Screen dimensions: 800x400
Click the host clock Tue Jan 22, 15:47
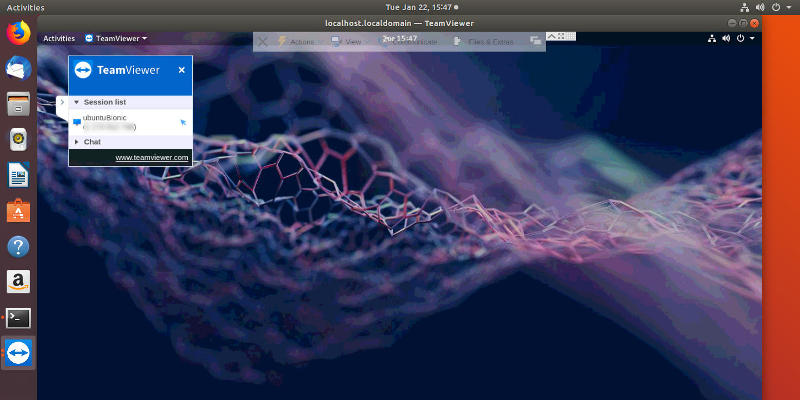pos(421,8)
